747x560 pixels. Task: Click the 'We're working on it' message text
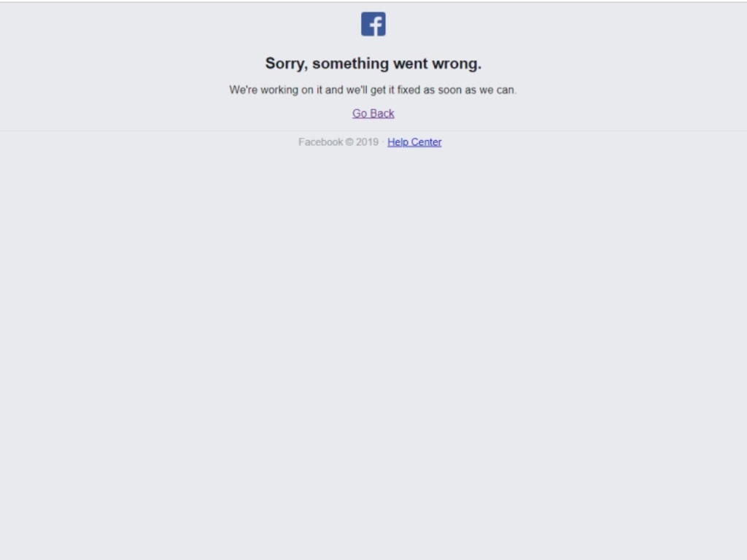point(373,90)
